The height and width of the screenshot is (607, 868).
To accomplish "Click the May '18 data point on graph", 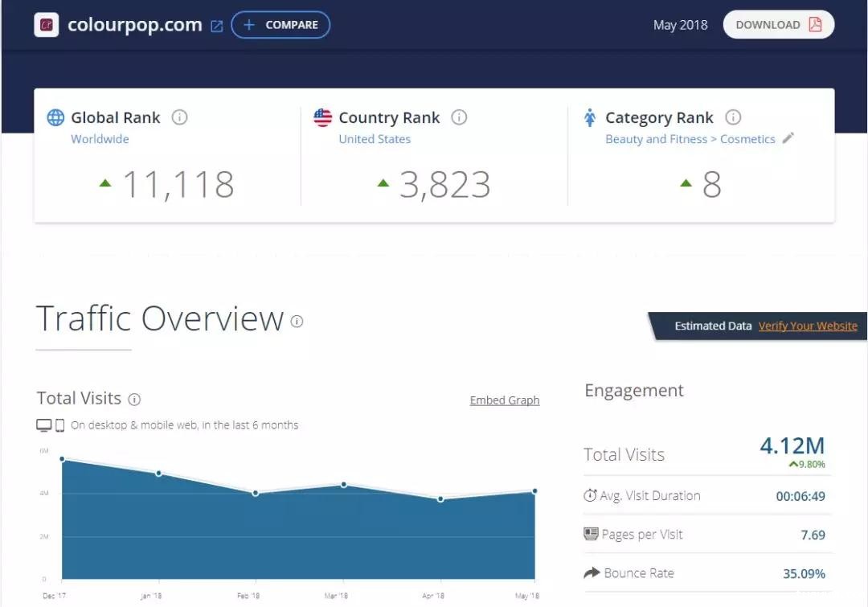I will click(x=534, y=491).
